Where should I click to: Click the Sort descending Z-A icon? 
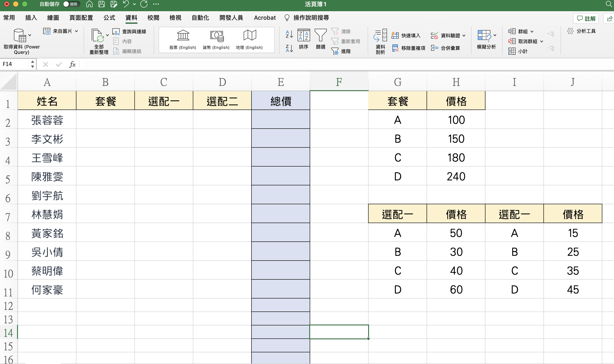[x=289, y=48]
